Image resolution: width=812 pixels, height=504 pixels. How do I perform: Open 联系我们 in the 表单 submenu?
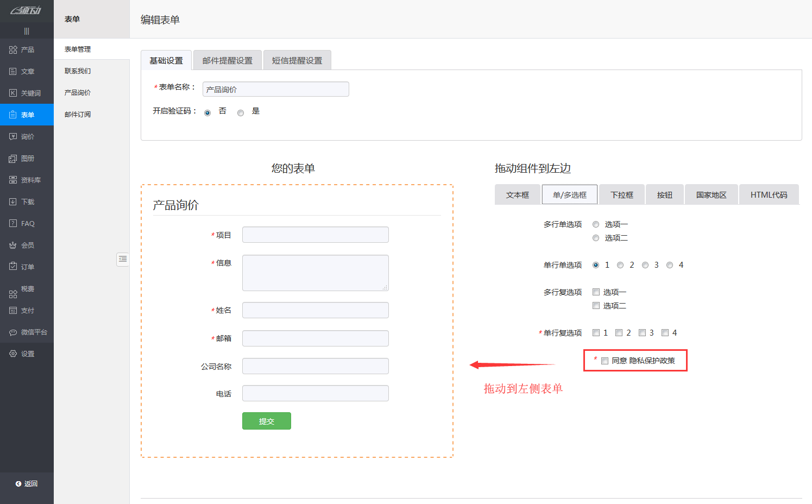coord(76,71)
